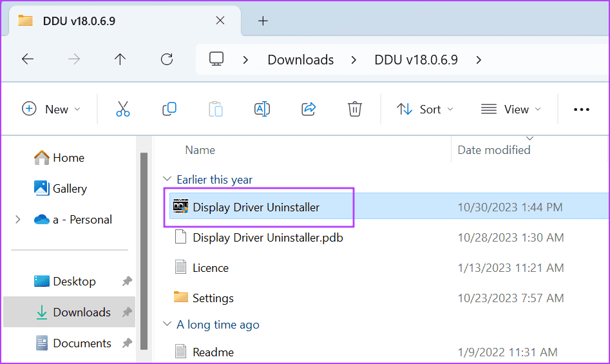Collapse the A long time ago group
This screenshot has height=364, width=610.
point(167,323)
